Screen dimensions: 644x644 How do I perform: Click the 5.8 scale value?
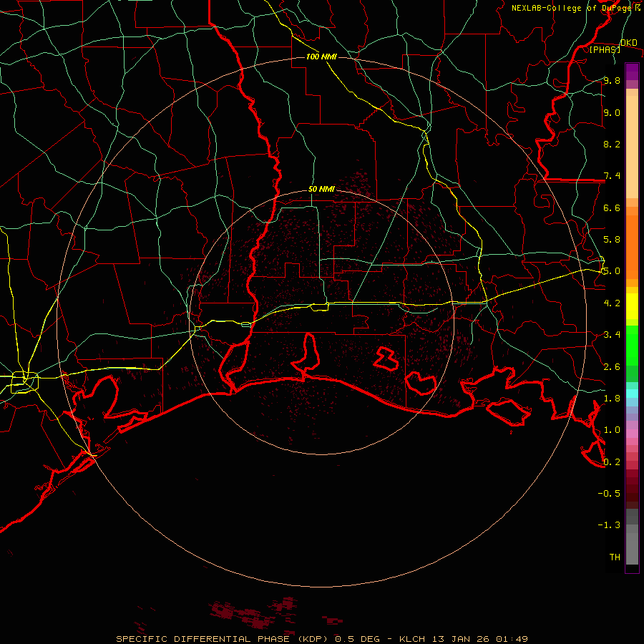coord(612,240)
